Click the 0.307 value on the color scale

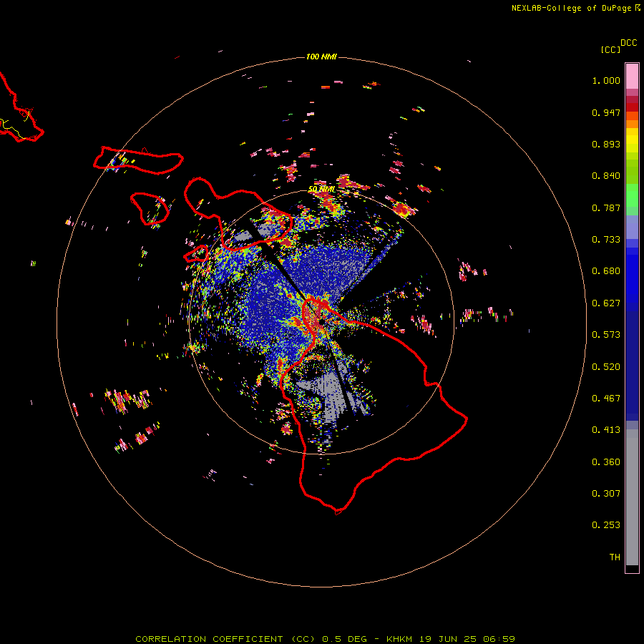(606, 494)
